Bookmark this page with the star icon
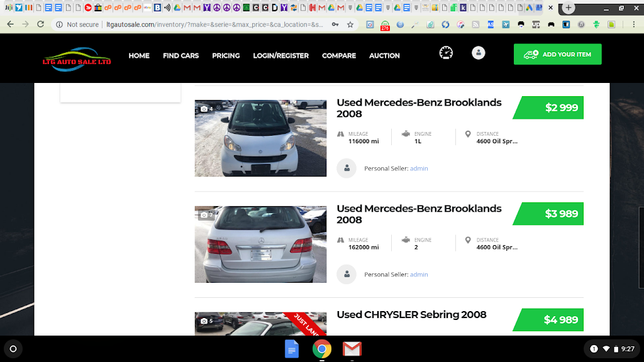644x362 pixels. (350, 25)
